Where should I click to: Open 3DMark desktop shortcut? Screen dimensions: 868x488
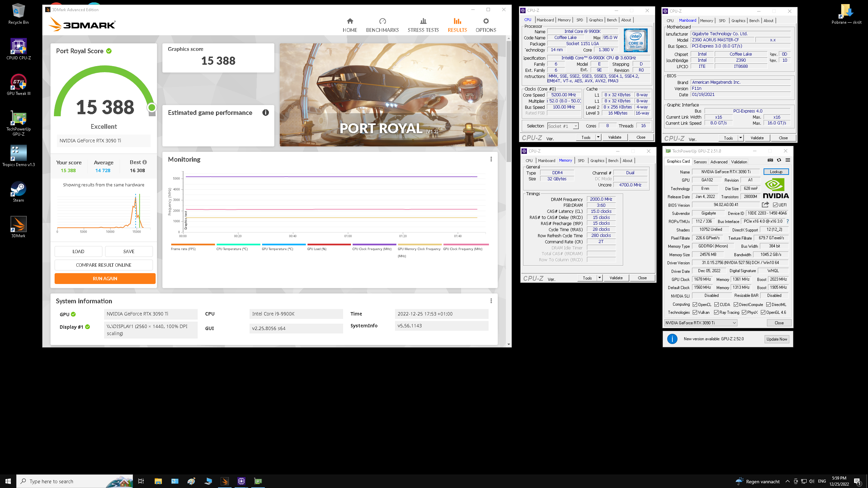click(x=19, y=227)
